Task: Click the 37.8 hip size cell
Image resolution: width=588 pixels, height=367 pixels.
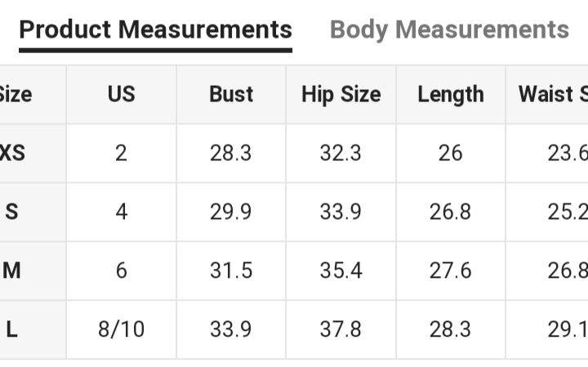Action: pos(341,329)
